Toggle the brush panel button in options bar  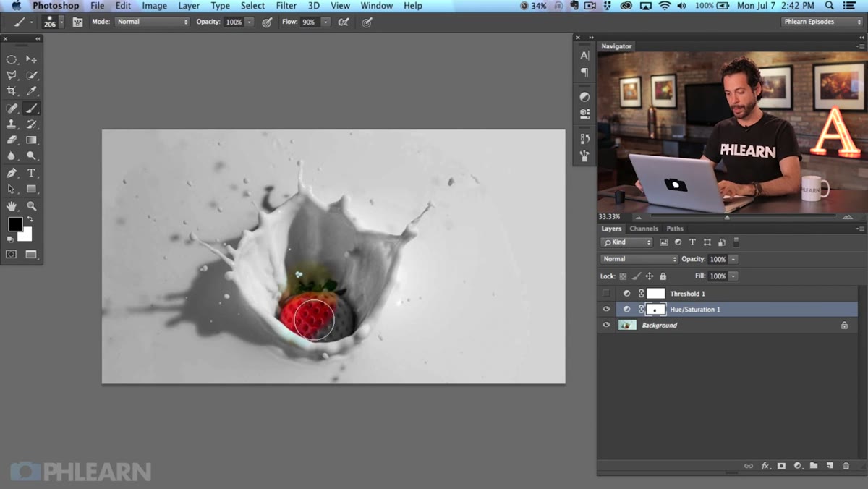click(77, 22)
